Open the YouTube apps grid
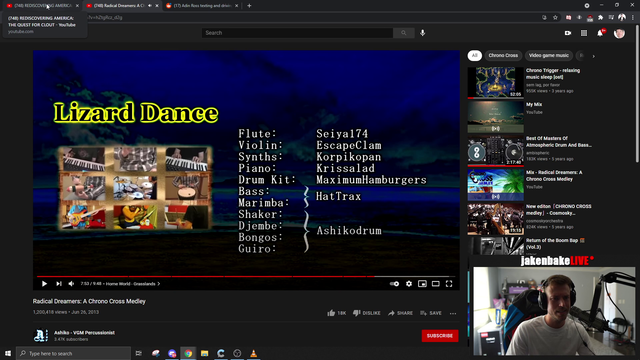Screen dimensions: 640x360 tap(584, 33)
